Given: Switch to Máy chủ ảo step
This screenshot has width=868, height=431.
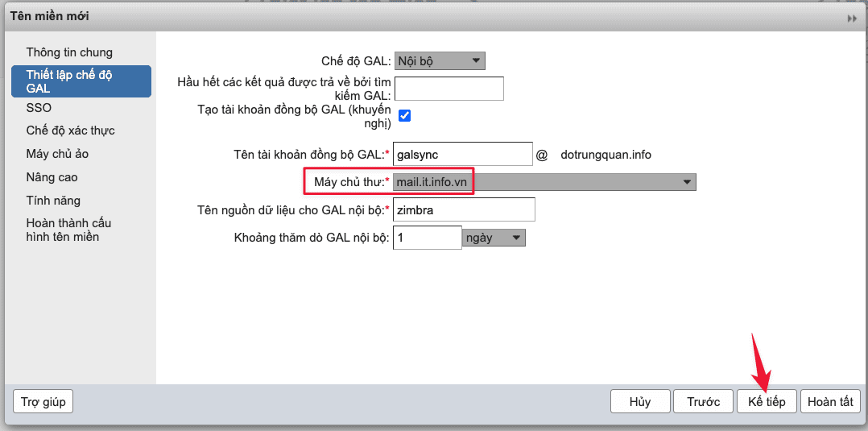Looking at the screenshot, I should tap(57, 154).
